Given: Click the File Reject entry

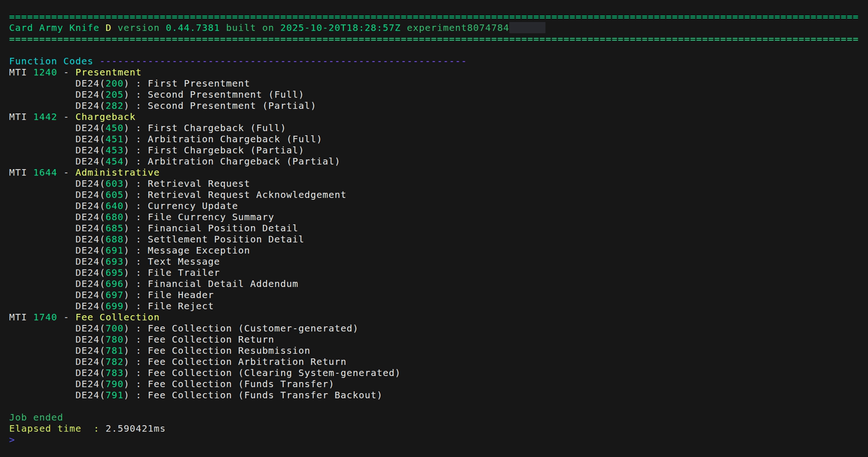Looking at the screenshot, I should [x=144, y=306].
